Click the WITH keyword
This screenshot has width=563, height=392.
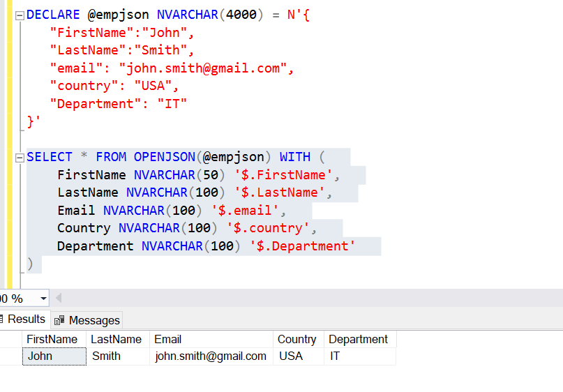click(295, 157)
